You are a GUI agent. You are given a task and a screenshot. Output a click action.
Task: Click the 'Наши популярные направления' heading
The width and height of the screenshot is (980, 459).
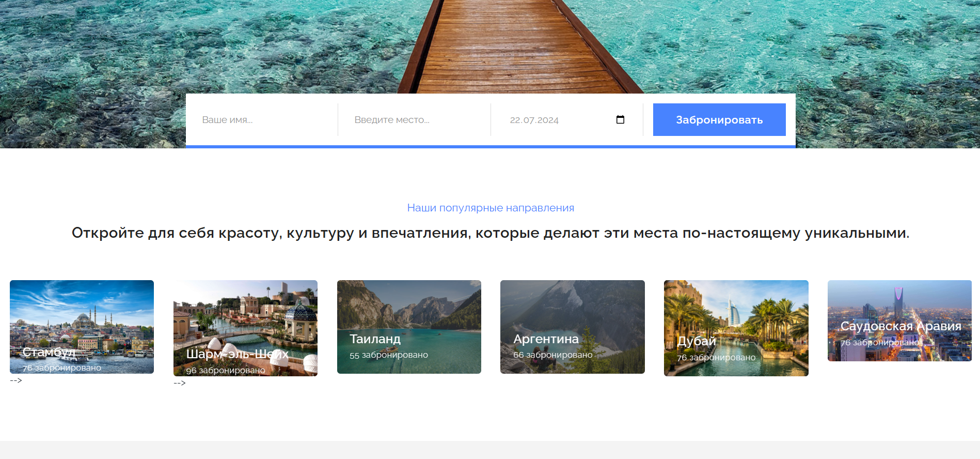tap(491, 208)
